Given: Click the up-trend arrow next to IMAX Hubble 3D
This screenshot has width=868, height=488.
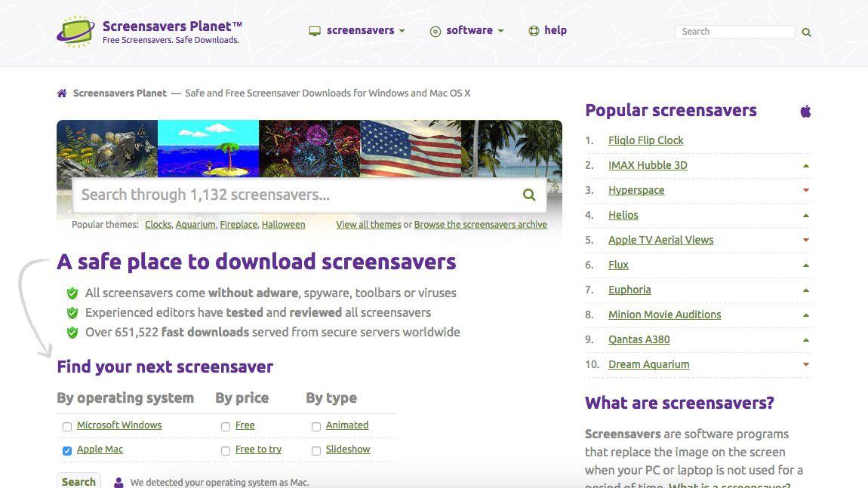Looking at the screenshot, I should tap(805, 166).
